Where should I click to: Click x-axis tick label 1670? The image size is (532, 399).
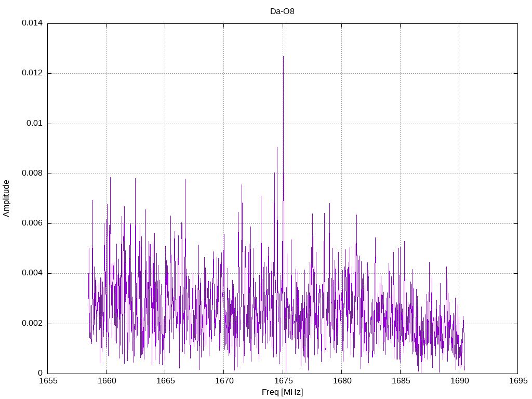pyautogui.click(x=224, y=381)
